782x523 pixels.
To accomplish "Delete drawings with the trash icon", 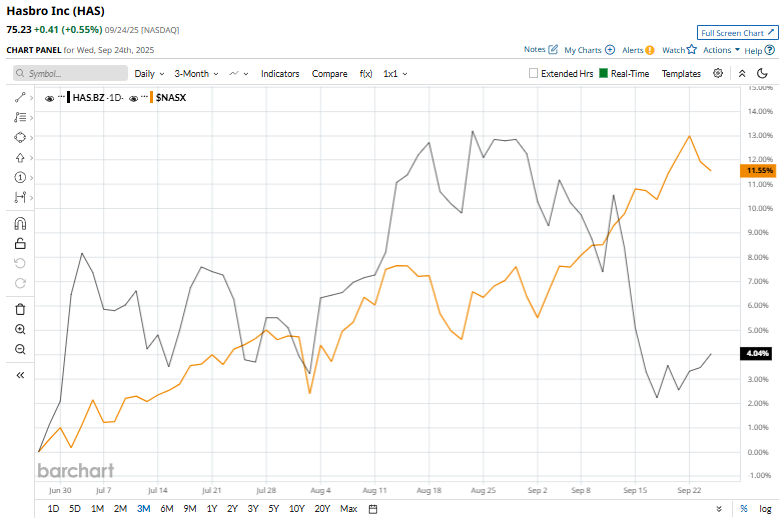I will click(20, 309).
